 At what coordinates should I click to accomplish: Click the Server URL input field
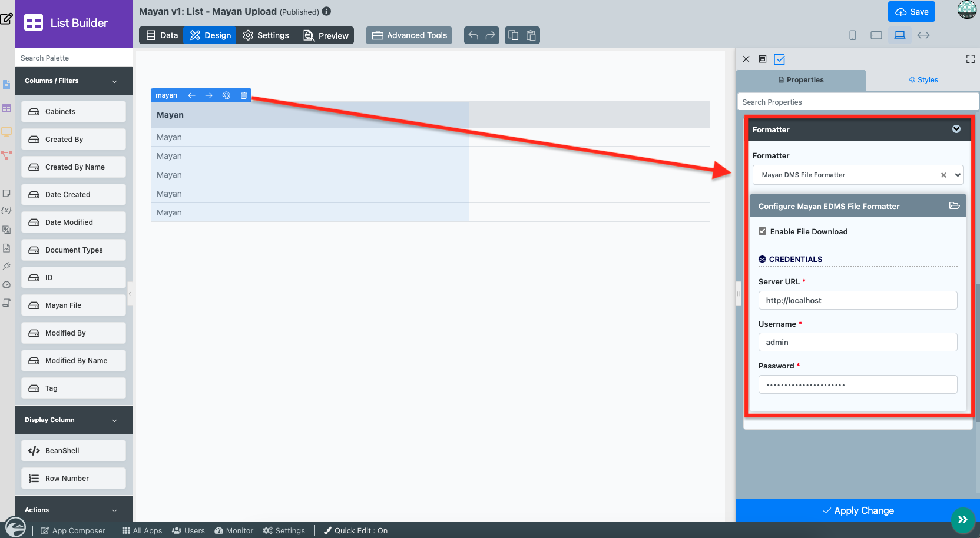tap(857, 300)
